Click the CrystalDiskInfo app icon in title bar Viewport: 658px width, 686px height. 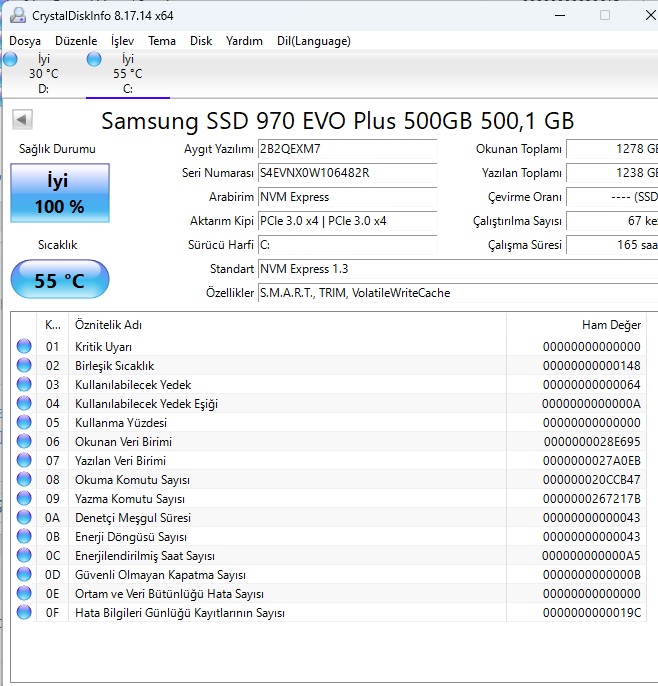[x=18, y=15]
